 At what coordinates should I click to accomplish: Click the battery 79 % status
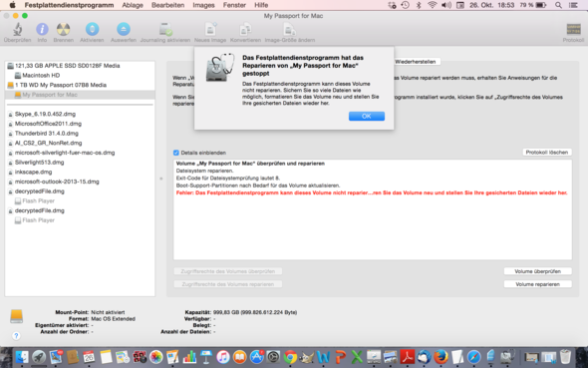(533, 5)
